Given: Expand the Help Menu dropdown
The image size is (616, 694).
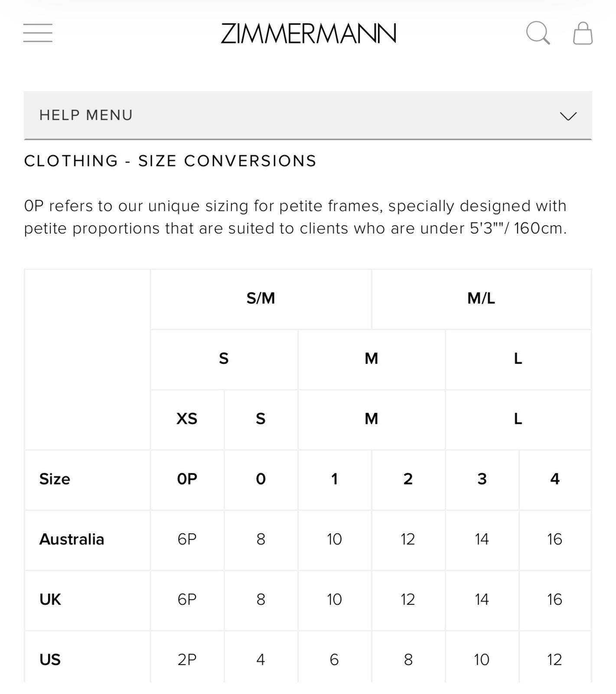Looking at the screenshot, I should (308, 115).
